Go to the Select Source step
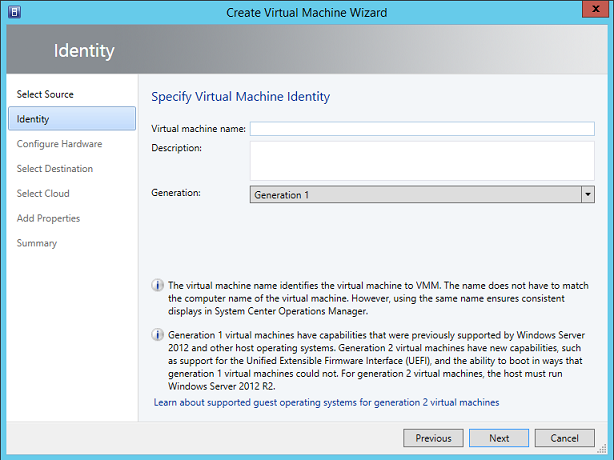 coord(45,94)
